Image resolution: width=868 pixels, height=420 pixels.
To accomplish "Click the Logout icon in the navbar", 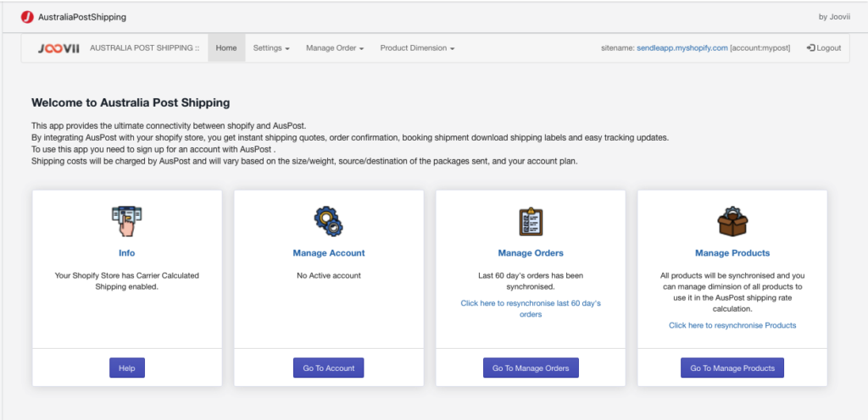I will tap(811, 48).
